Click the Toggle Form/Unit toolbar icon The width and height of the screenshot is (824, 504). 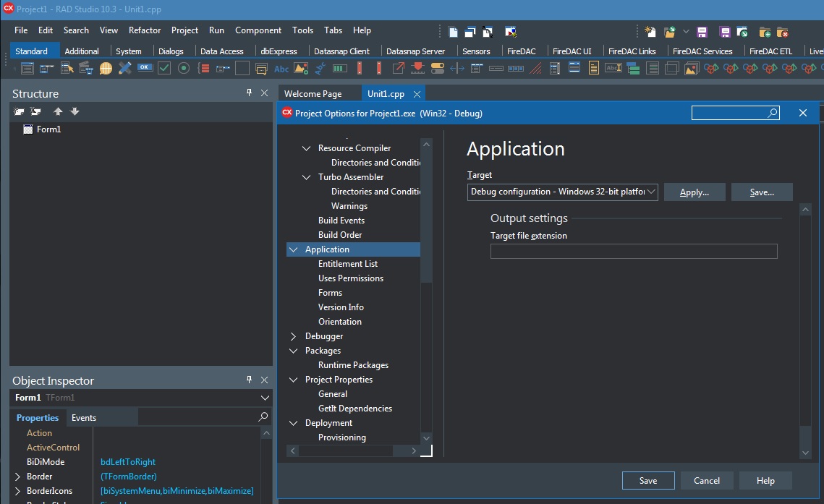coord(488,32)
